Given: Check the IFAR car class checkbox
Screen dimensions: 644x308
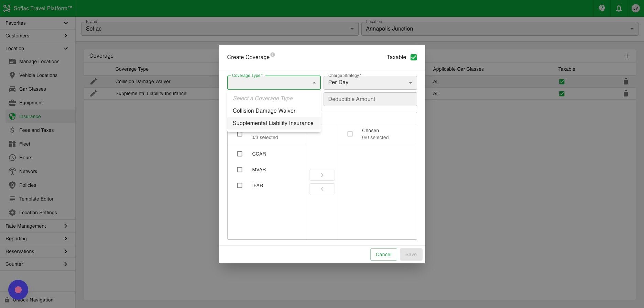Looking at the screenshot, I should pos(240,185).
